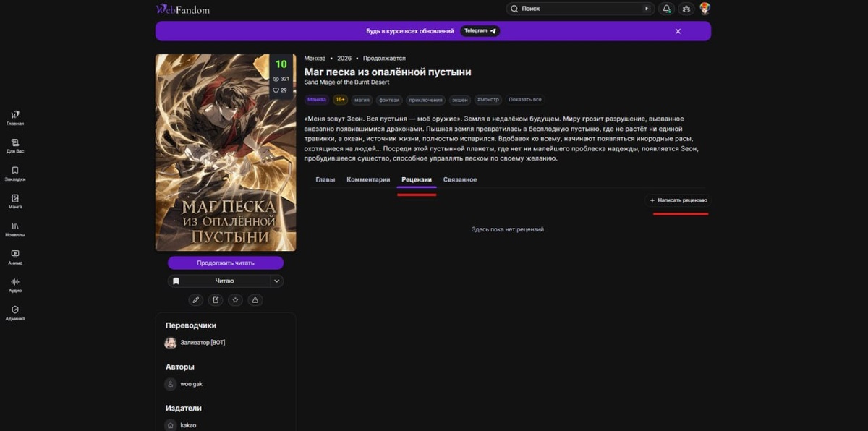Open the user profile avatar

click(705, 9)
